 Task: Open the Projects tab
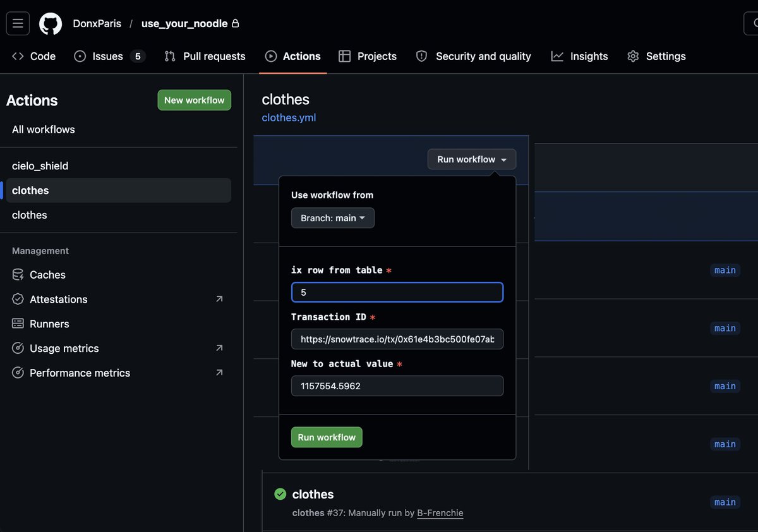point(368,56)
